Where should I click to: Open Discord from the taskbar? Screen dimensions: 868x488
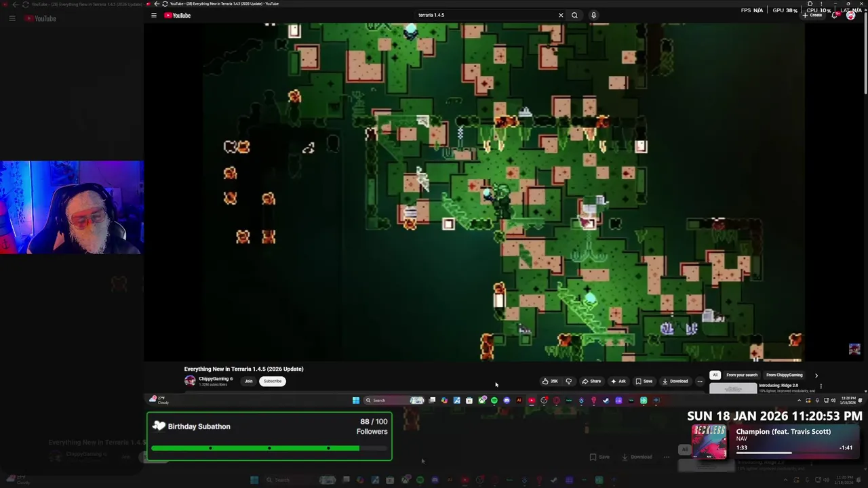pos(507,401)
